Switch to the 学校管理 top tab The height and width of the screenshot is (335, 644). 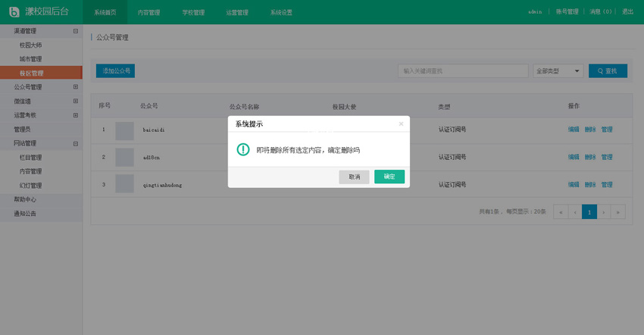point(193,13)
